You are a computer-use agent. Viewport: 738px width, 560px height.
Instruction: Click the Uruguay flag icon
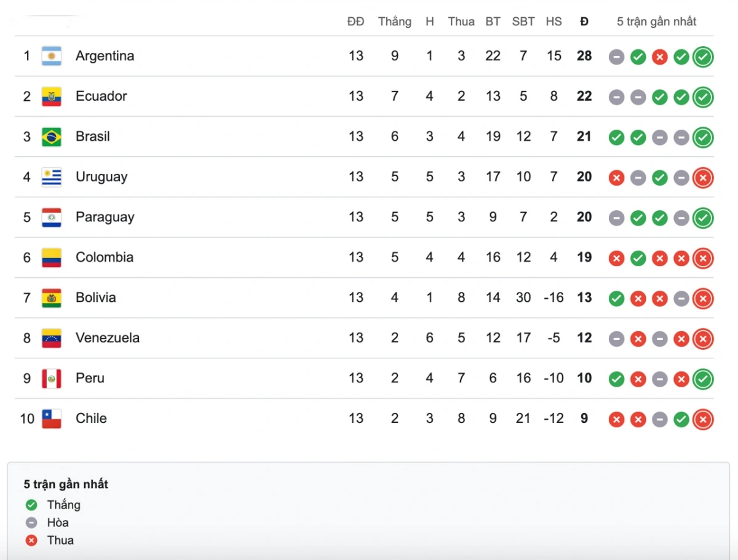point(52,177)
